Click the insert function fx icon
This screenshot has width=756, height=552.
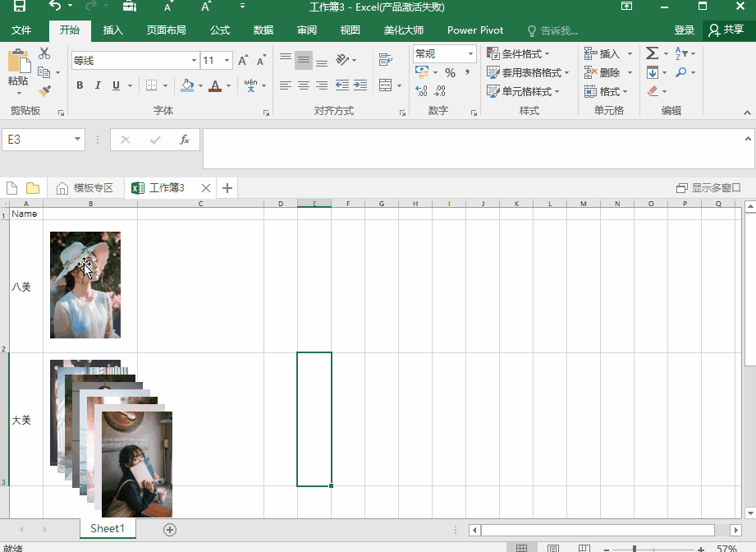(185, 140)
